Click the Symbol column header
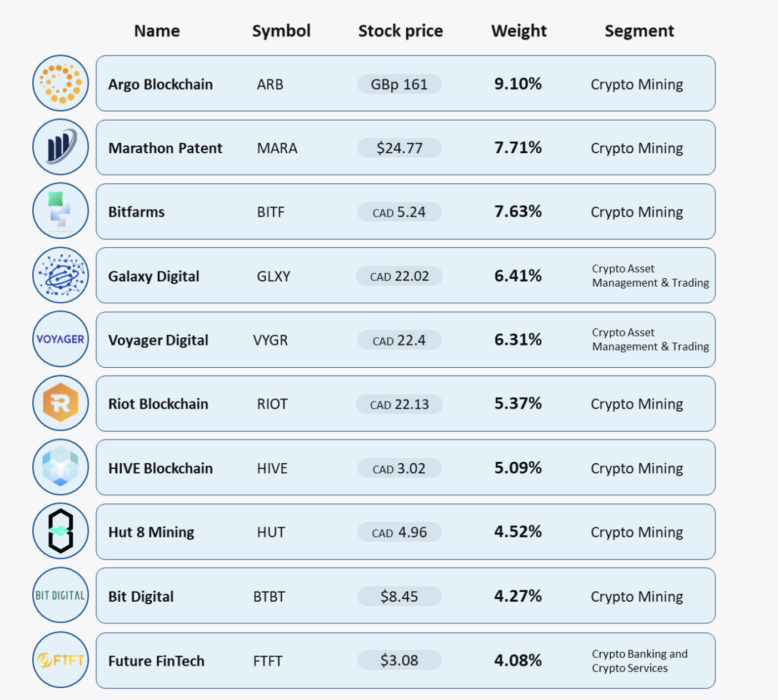 pos(281,31)
